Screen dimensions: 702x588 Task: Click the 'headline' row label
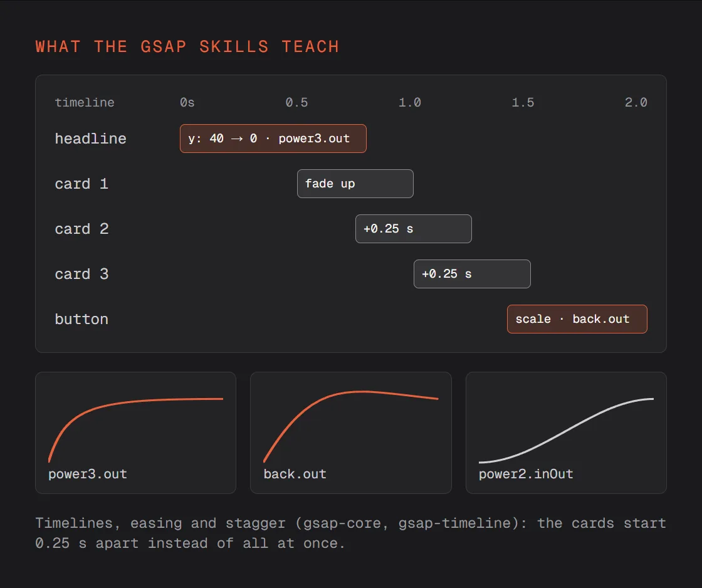[x=90, y=139]
